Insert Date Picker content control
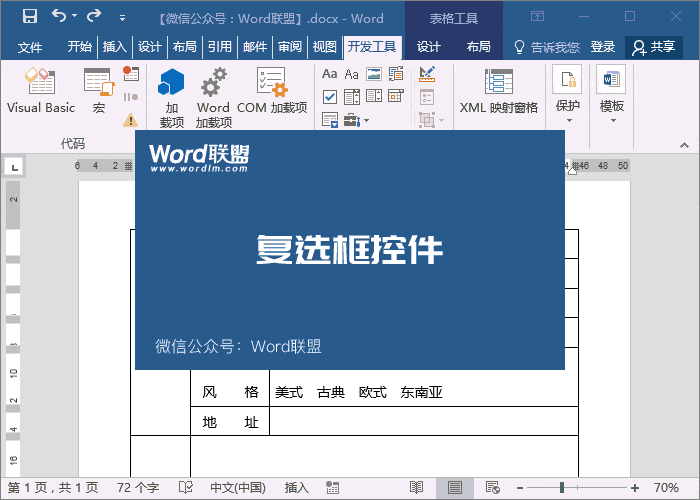 (396, 96)
